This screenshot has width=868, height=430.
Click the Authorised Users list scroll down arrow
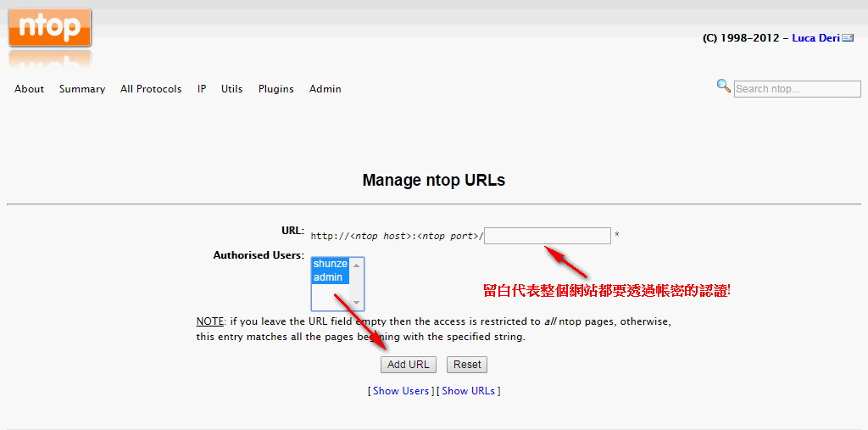(x=357, y=303)
